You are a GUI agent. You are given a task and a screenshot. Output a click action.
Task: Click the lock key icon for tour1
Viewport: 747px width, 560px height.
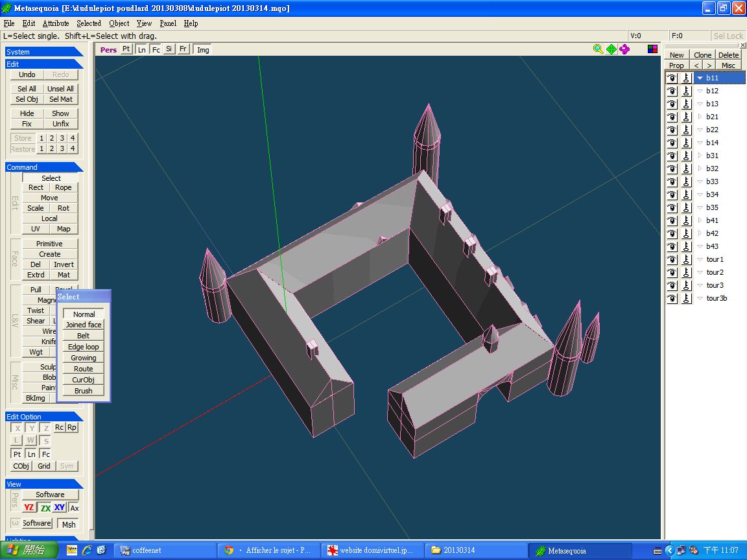click(686, 260)
